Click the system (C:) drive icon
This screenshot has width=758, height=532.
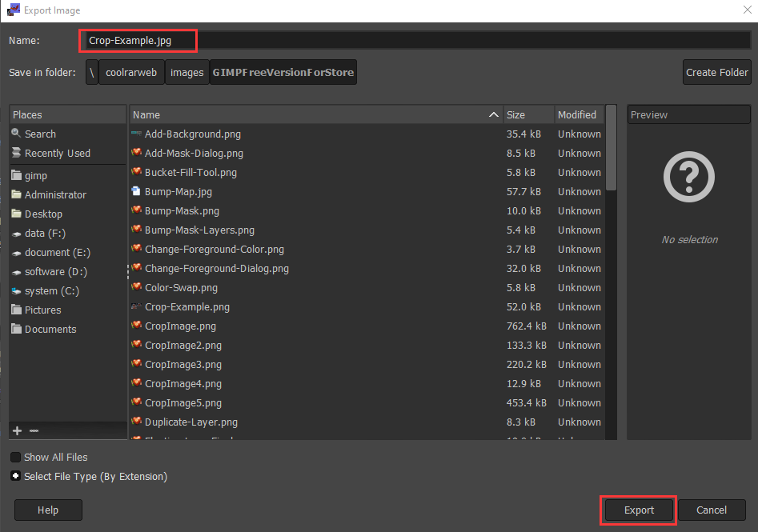tap(16, 290)
